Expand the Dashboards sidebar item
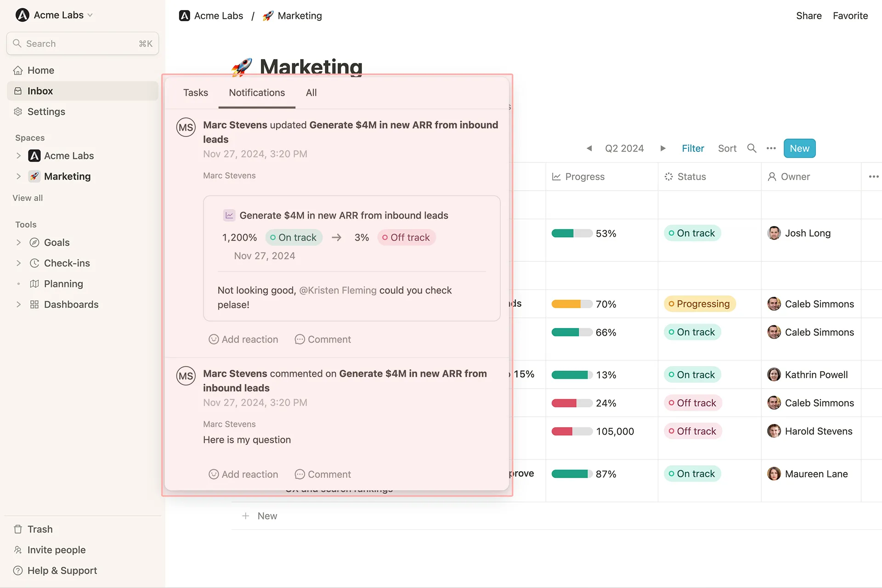The height and width of the screenshot is (588, 882). point(19,305)
